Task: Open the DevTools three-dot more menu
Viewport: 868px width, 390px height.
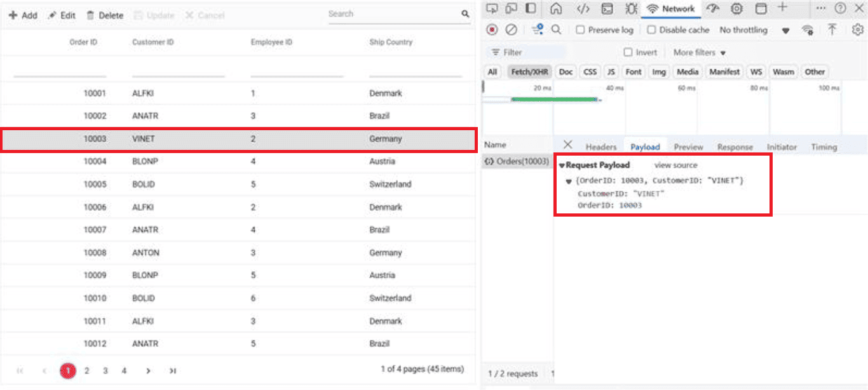Action: 821,8
